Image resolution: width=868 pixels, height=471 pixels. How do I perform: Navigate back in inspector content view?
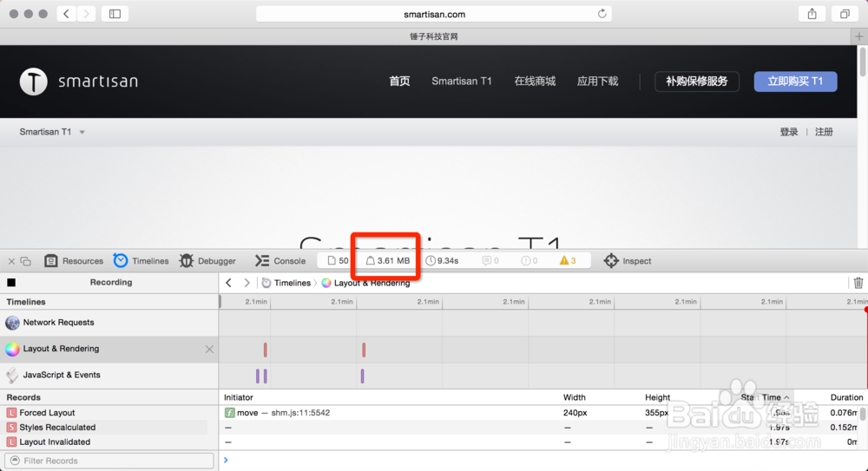tap(228, 283)
